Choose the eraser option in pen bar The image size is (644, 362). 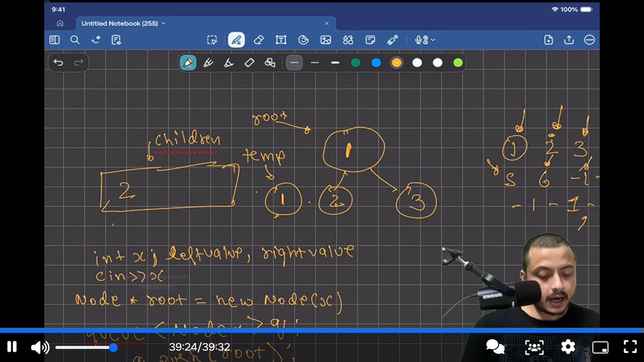(249, 63)
